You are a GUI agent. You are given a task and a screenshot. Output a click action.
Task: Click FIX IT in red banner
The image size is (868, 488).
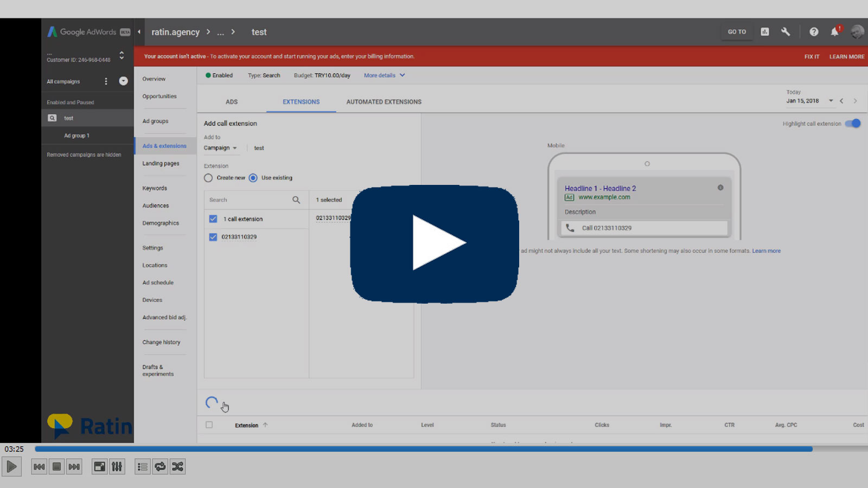(x=812, y=57)
